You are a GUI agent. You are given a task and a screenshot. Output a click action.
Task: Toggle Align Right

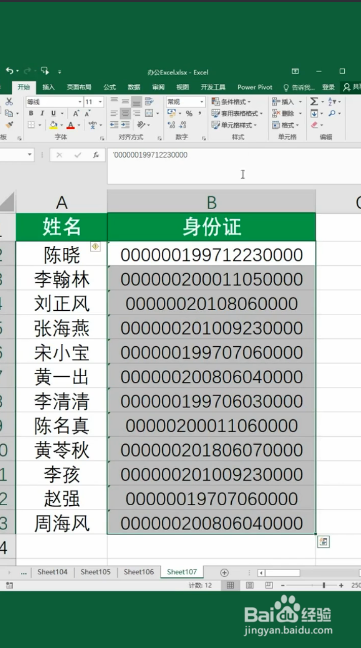[x=136, y=113]
